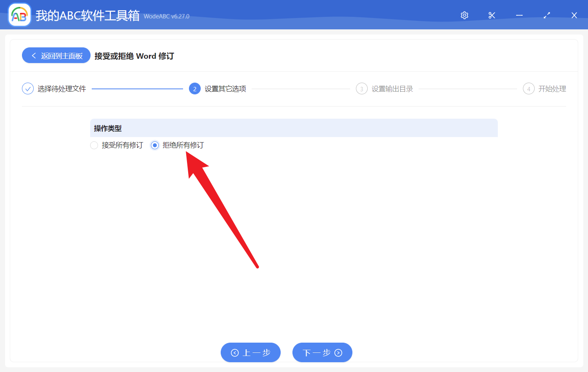Click the ABC toolbox logo icon

19,14
